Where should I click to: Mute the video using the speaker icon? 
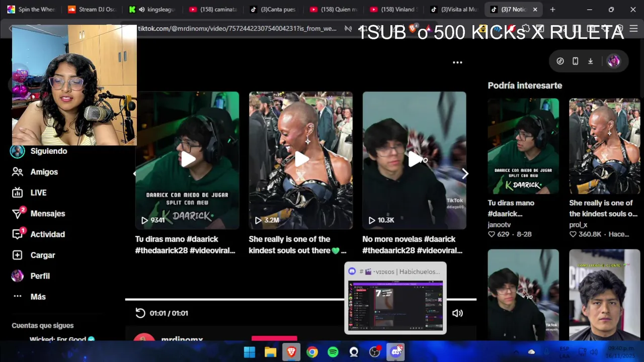pos(457,313)
